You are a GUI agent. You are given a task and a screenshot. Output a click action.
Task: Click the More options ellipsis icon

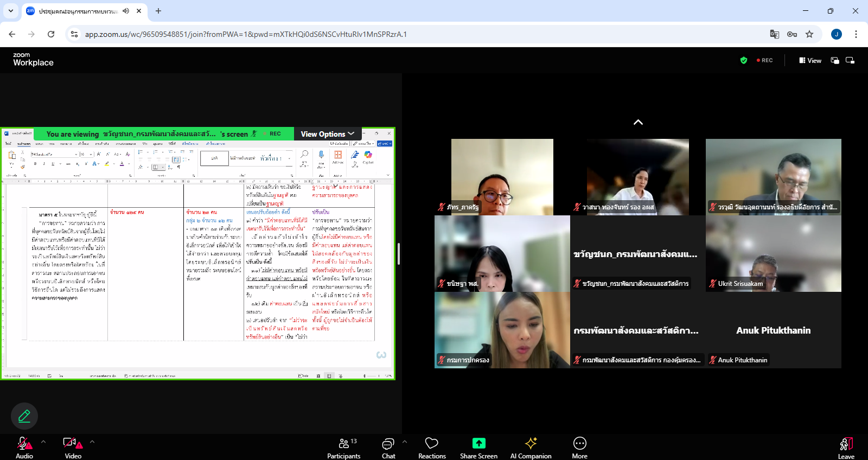[x=579, y=443]
